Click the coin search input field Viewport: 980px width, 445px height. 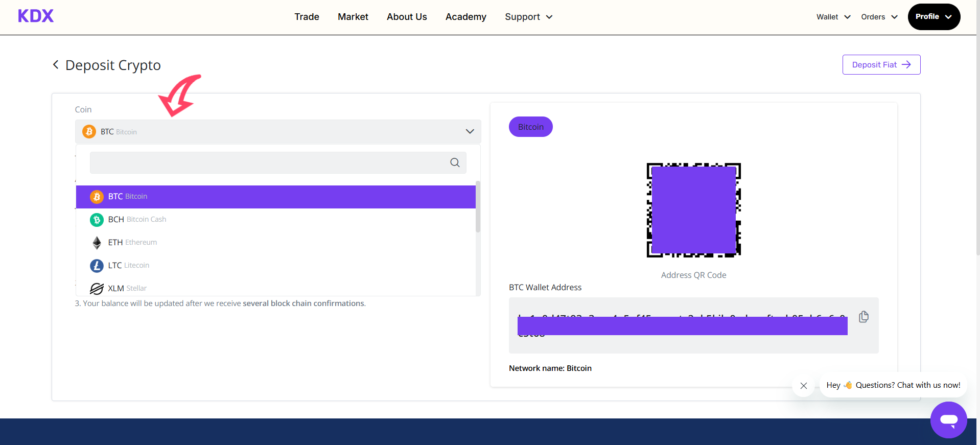click(x=278, y=162)
